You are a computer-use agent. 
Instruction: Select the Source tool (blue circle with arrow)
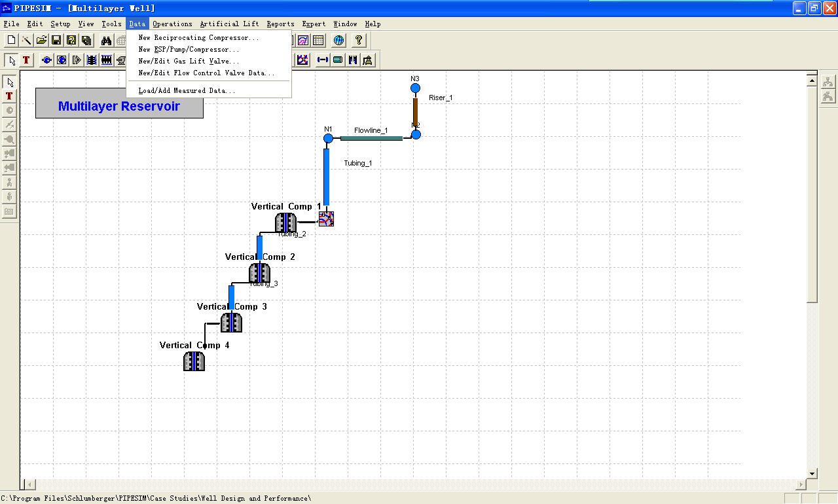pyautogui.click(x=46, y=60)
